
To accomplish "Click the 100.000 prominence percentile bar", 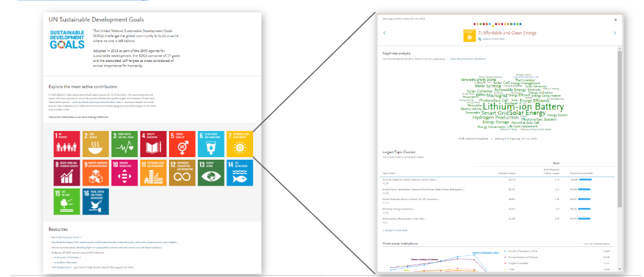I will [585, 179].
